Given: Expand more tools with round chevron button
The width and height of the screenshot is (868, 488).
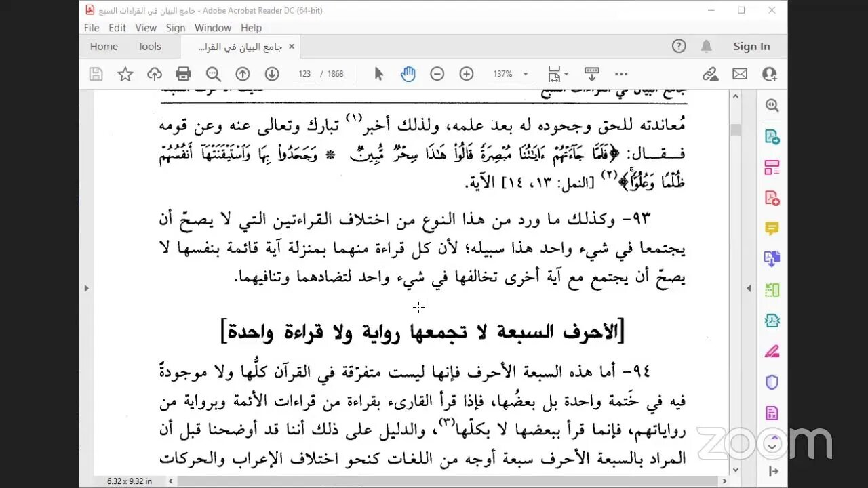Looking at the screenshot, I should click(772, 445).
